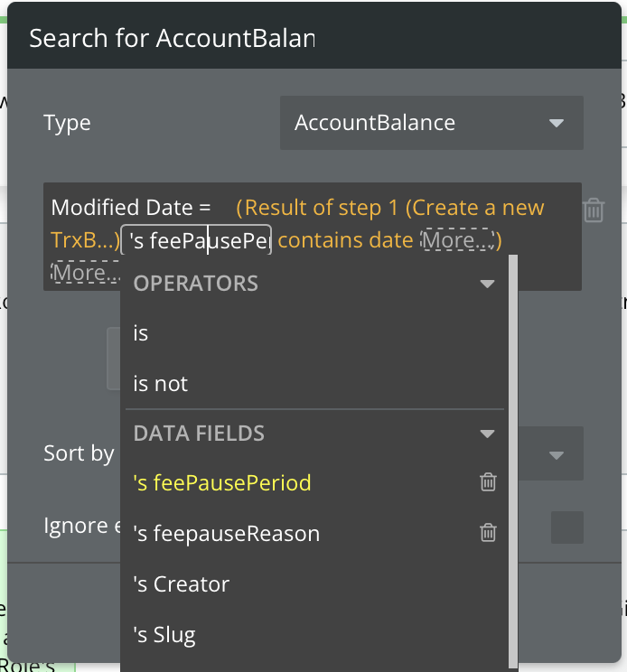
Task: Click into the 's feePausePer text field
Action: 197,240
